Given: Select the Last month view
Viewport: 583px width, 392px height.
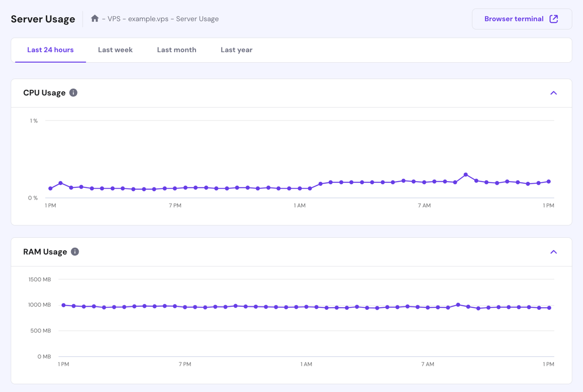Looking at the screenshot, I should point(177,50).
